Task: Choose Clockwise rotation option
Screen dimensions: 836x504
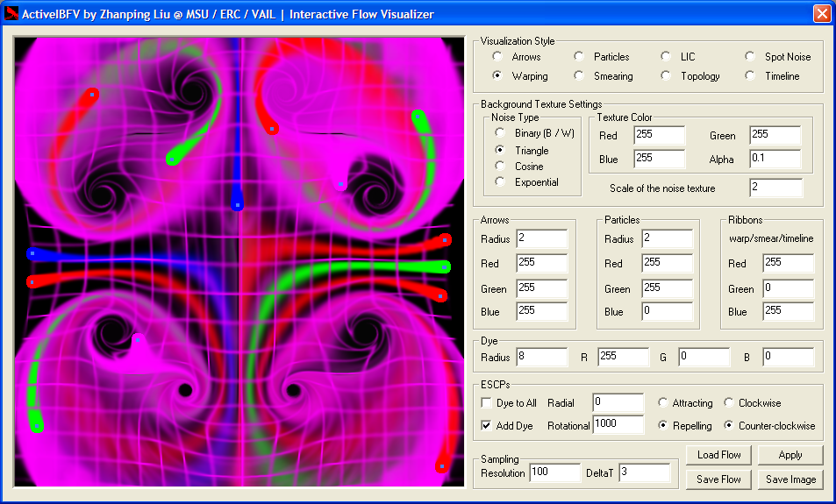Action: pyautogui.click(x=729, y=403)
